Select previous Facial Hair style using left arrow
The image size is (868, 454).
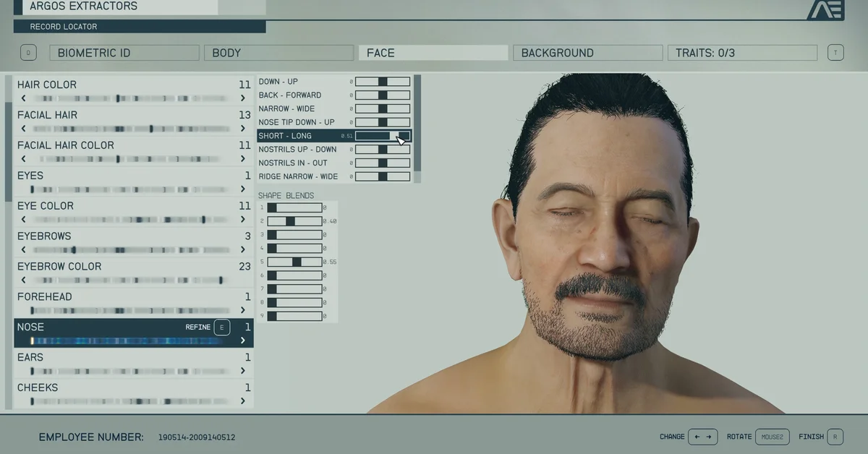pyautogui.click(x=24, y=129)
